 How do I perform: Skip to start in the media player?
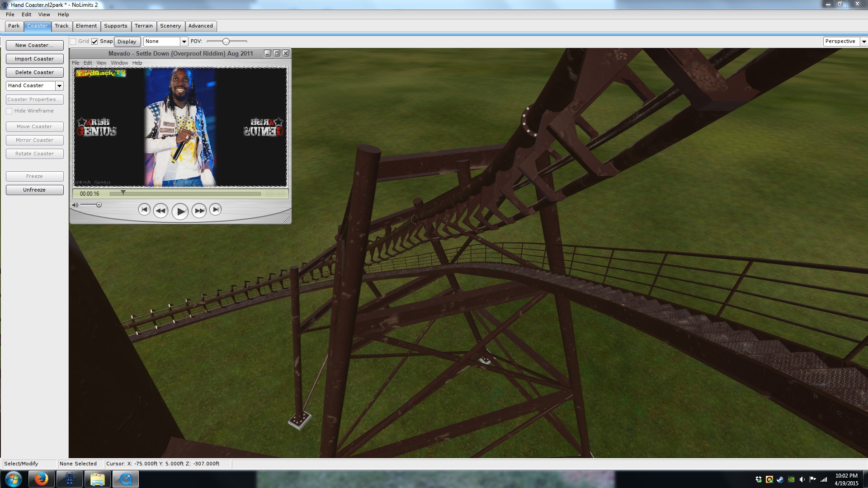144,210
